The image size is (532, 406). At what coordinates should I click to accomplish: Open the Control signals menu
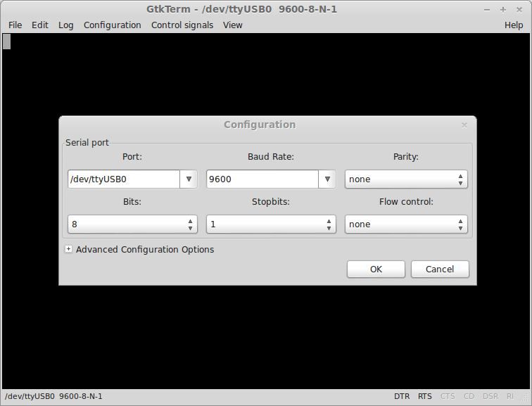pos(182,25)
